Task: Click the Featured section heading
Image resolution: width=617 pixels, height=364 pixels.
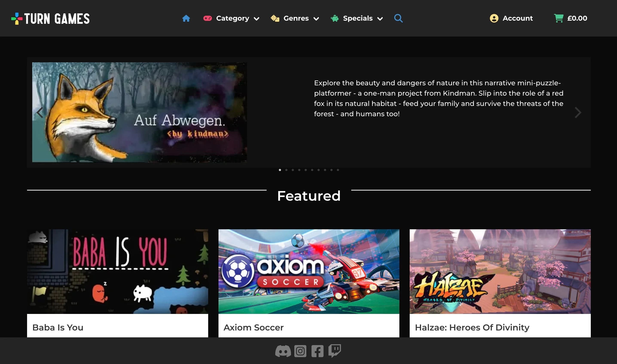Action: tap(309, 196)
